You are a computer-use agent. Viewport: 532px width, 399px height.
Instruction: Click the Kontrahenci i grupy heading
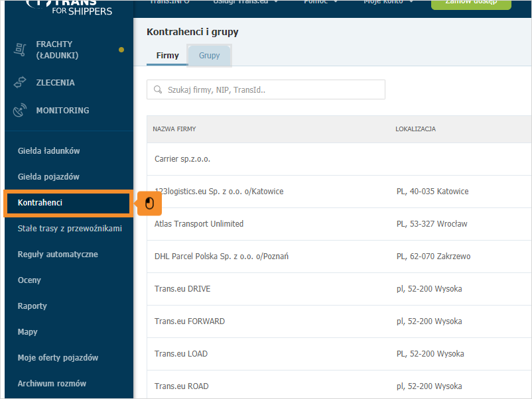tap(192, 32)
